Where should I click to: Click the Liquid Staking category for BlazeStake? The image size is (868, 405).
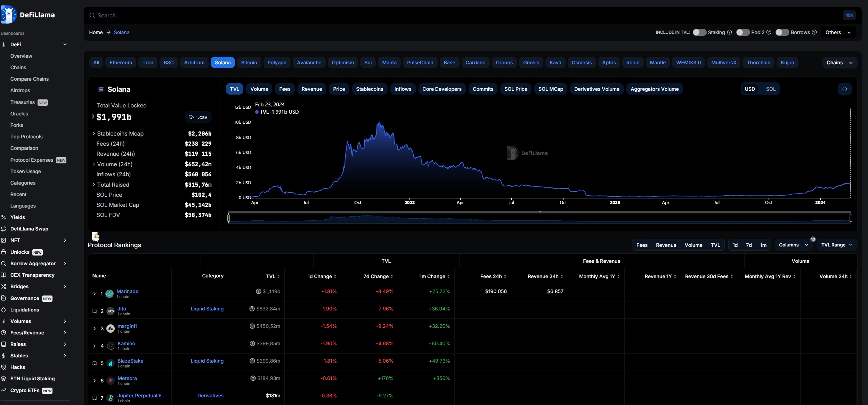point(207,361)
